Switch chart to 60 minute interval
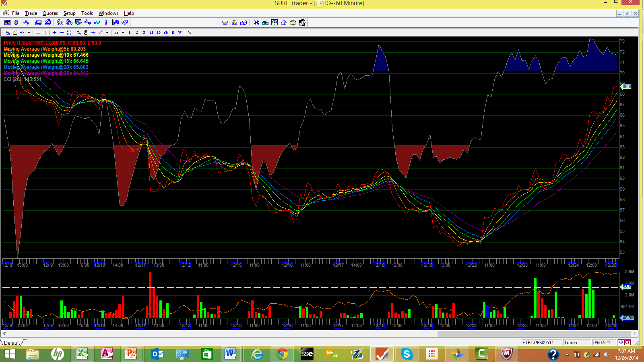The image size is (644, 362). [166, 33]
